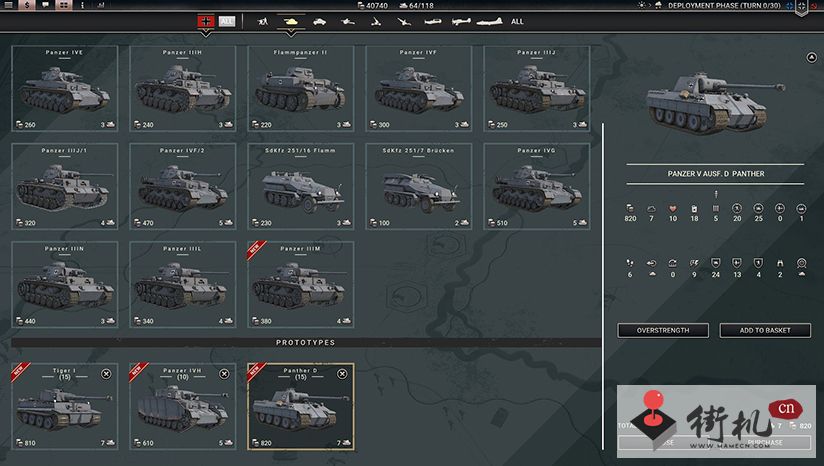Select the Panzer IIIH unit card
This screenshot has width=824, height=466.
[182, 88]
